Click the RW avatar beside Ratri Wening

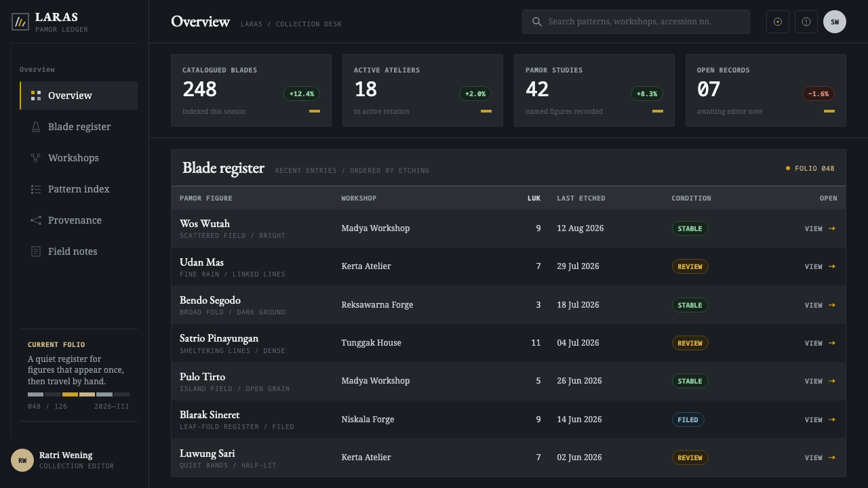pyautogui.click(x=22, y=460)
